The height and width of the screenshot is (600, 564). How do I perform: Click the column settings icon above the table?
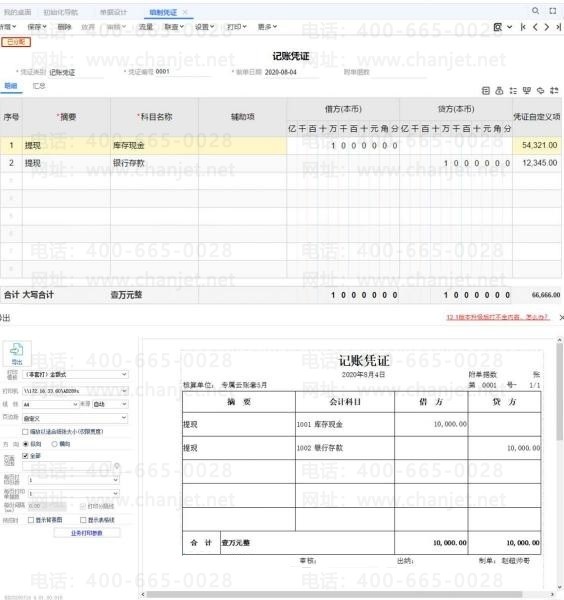[554, 90]
